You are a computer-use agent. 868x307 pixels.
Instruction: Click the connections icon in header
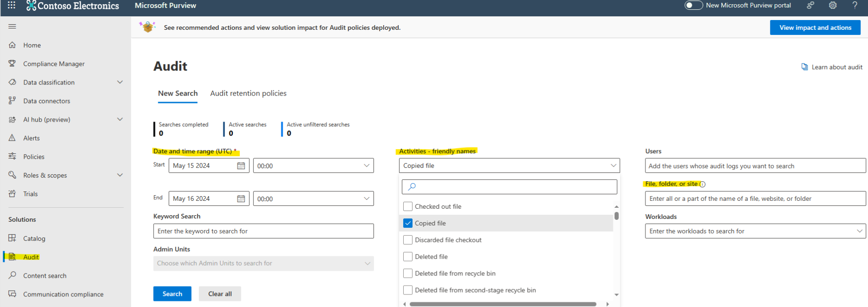point(810,5)
